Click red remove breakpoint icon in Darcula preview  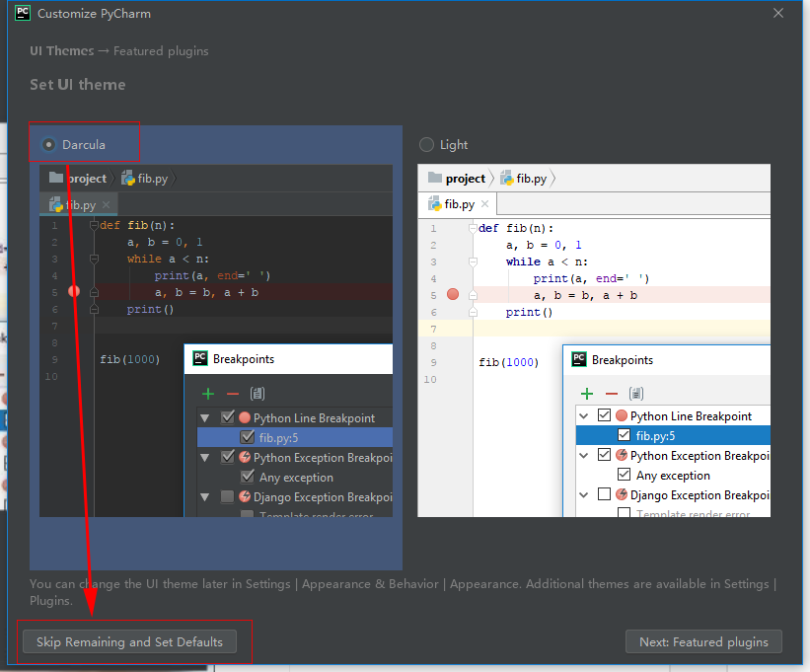click(x=233, y=394)
